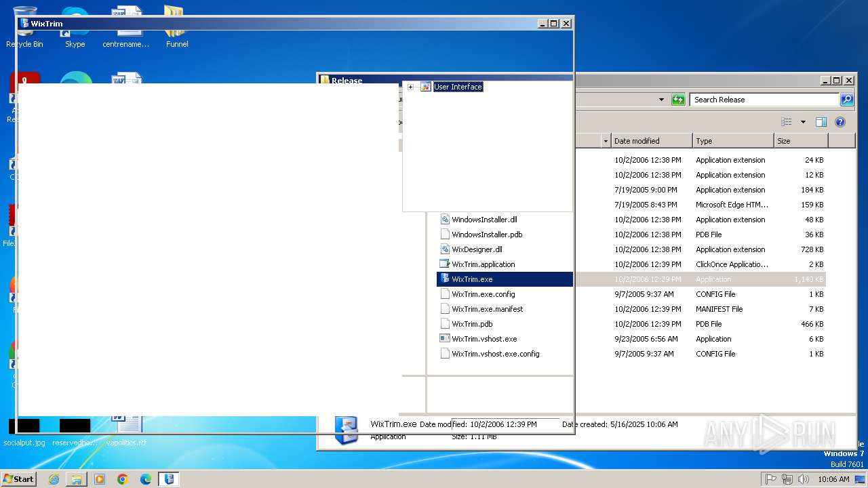Sort by Type column header
The width and height of the screenshot is (868, 488).
click(733, 141)
